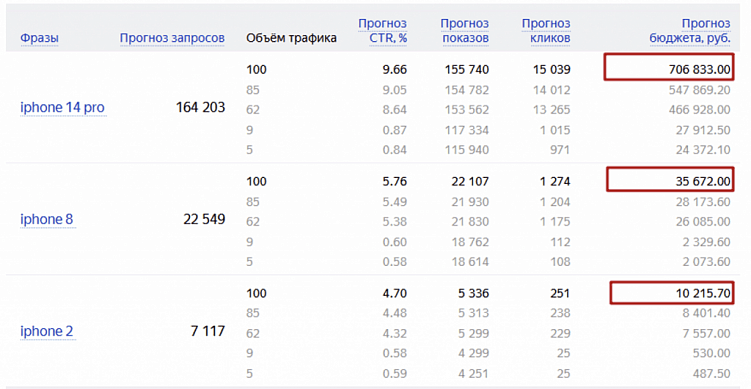Screen dimensions: 751x389
Task: Click the budget value 28 173.60
Action: pos(703,202)
